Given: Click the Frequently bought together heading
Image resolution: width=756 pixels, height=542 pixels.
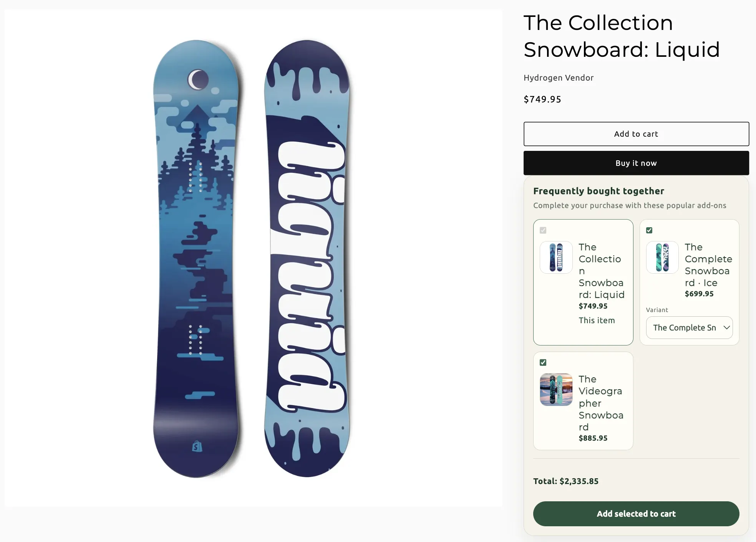Looking at the screenshot, I should point(598,191).
